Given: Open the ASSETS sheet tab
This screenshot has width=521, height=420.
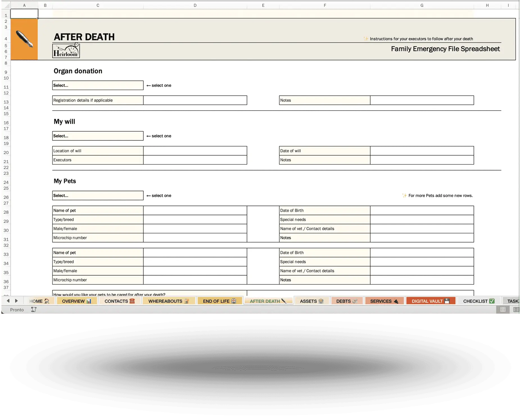Looking at the screenshot, I should click(x=312, y=301).
